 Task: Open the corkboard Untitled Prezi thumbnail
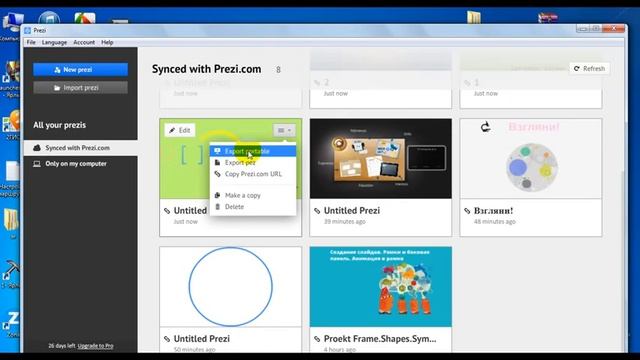click(x=381, y=159)
